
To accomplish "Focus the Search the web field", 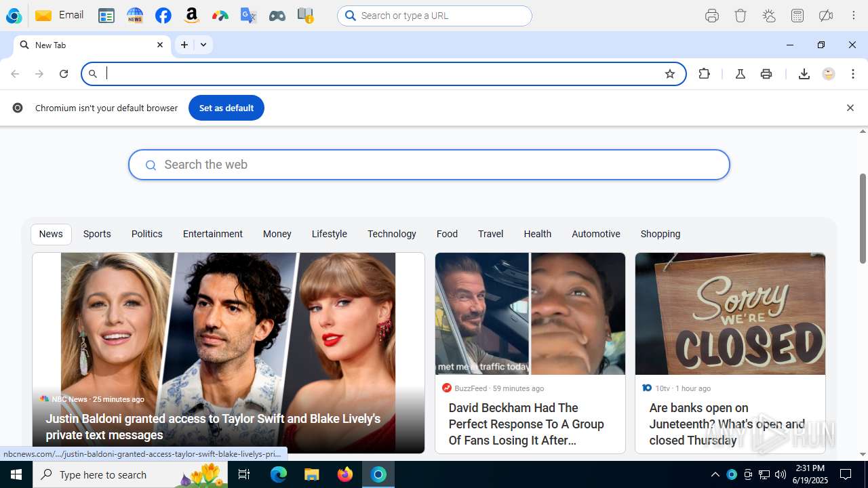I will (429, 165).
